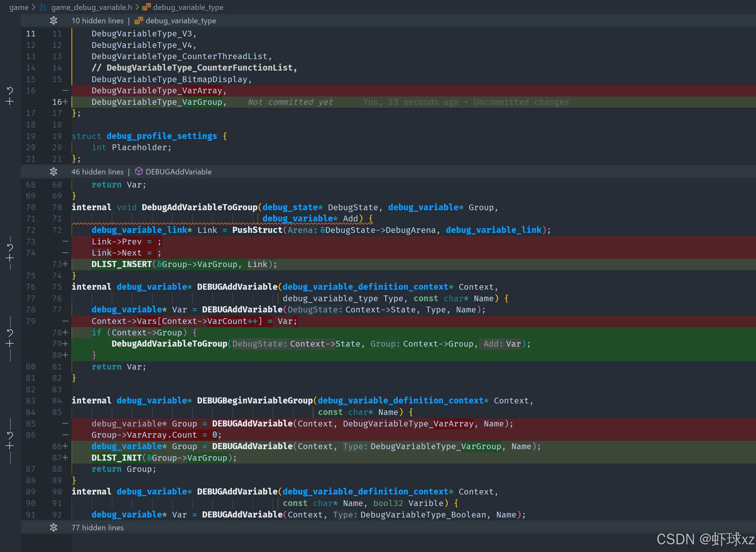Revert the Link->Prev/Next removal change
The width and height of the screenshot is (756, 552).
(10, 247)
